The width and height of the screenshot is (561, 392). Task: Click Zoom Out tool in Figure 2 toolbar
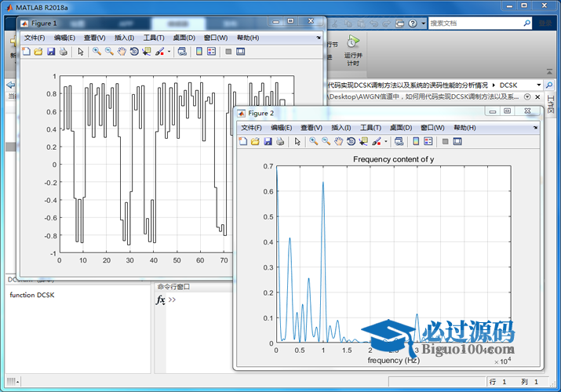(326, 142)
